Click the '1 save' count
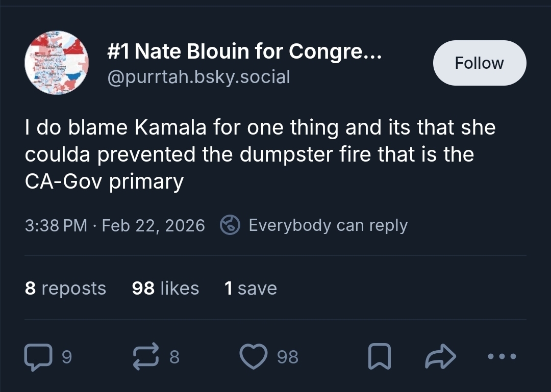551x392 pixels. click(x=251, y=288)
